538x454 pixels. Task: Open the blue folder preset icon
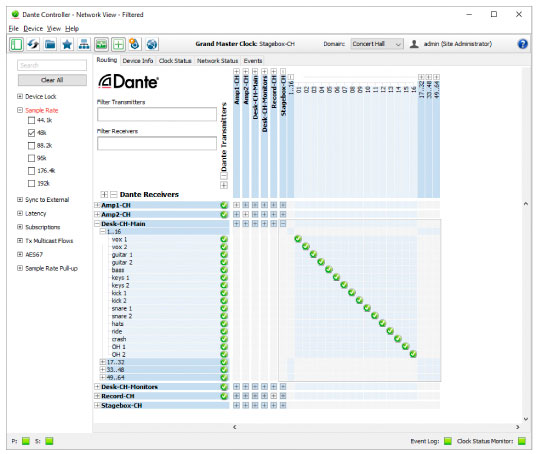[50, 44]
